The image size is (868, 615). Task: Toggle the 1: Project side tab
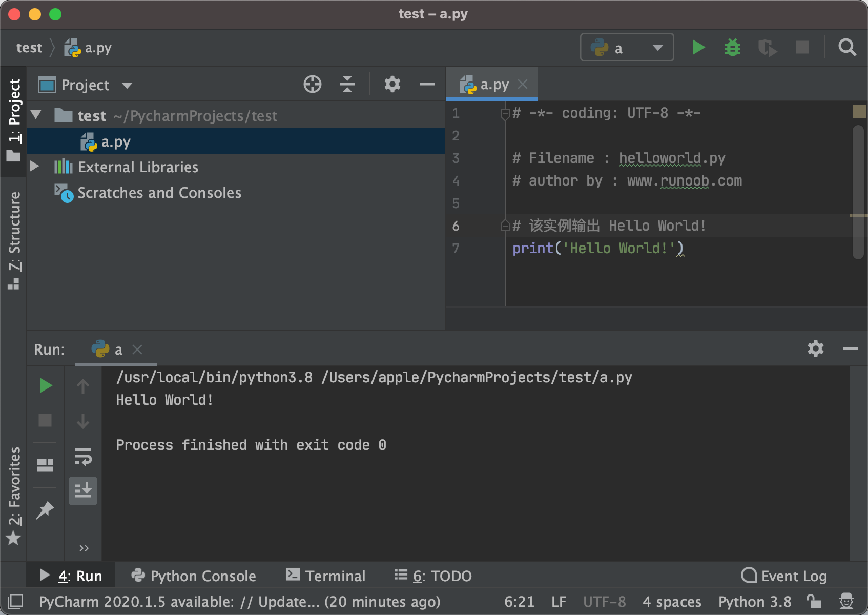click(14, 121)
